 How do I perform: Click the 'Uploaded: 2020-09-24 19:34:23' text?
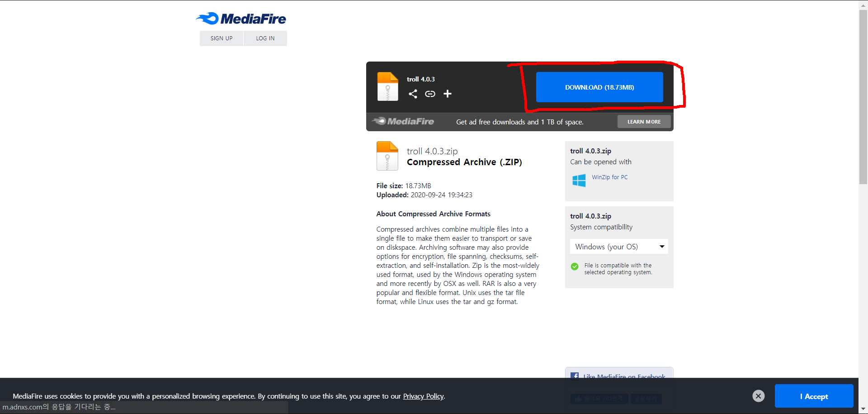point(424,195)
